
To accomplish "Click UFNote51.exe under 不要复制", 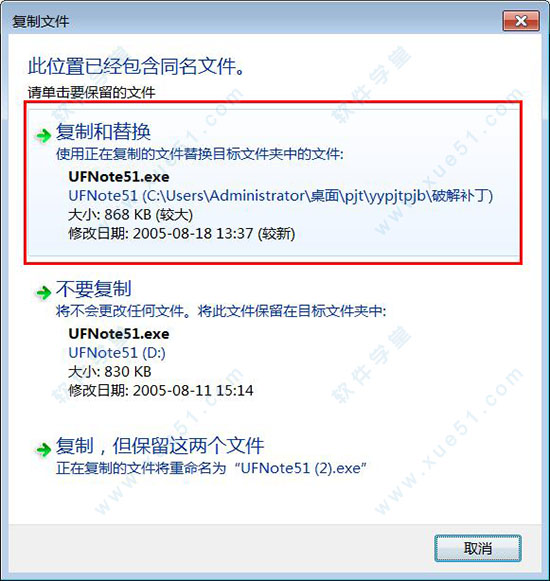I will tap(119, 333).
